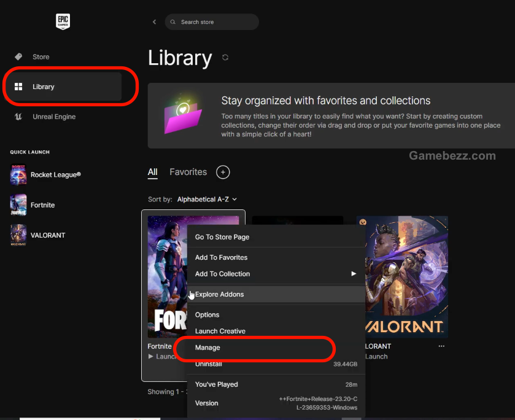Screen dimensions: 515x420
Task: Switch to the All tab
Action: (x=153, y=172)
